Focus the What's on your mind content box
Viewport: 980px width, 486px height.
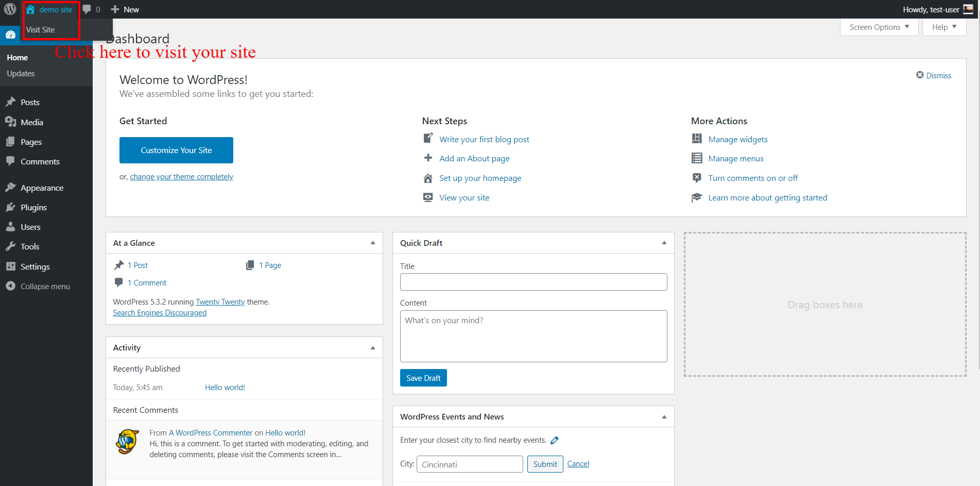click(534, 336)
